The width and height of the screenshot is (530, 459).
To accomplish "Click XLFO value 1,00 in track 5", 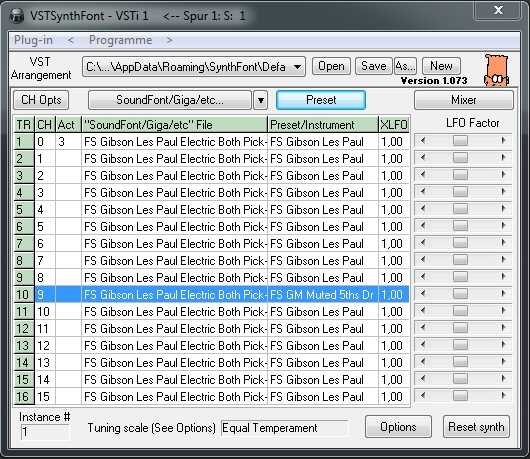I will [x=394, y=210].
